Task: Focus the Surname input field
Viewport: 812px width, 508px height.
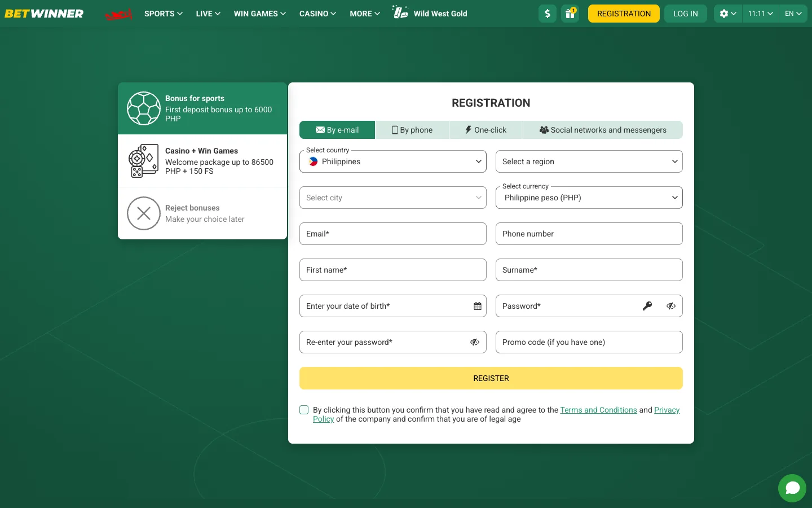Action: (589, 270)
